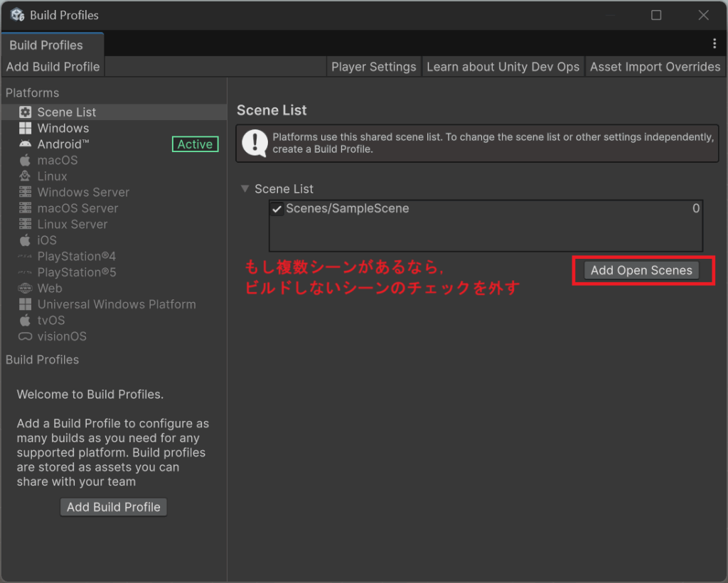The height and width of the screenshot is (583, 728).
Task: Select the macOS Server platform label
Action: click(77, 208)
